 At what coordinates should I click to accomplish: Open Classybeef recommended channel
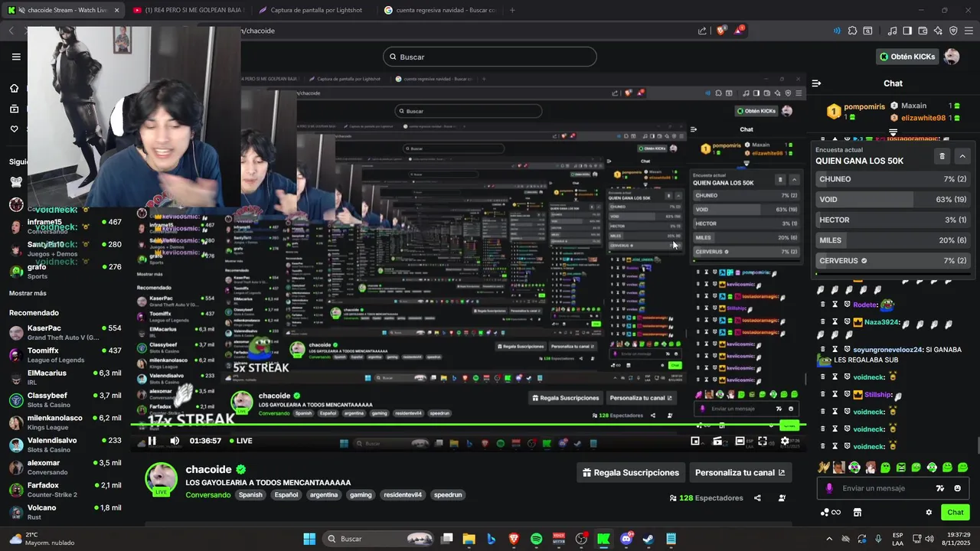pos(65,400)
